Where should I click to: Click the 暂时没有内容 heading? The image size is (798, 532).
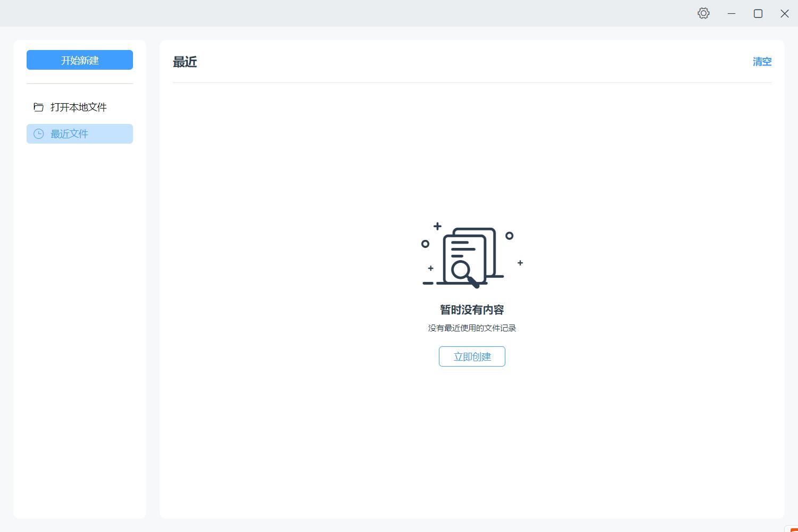click(x=472, y=310)
